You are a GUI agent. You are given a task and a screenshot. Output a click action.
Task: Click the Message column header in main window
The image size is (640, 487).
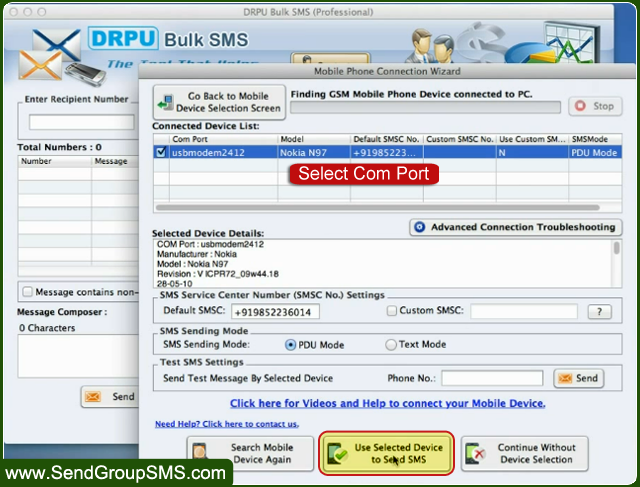pos(115,161)
